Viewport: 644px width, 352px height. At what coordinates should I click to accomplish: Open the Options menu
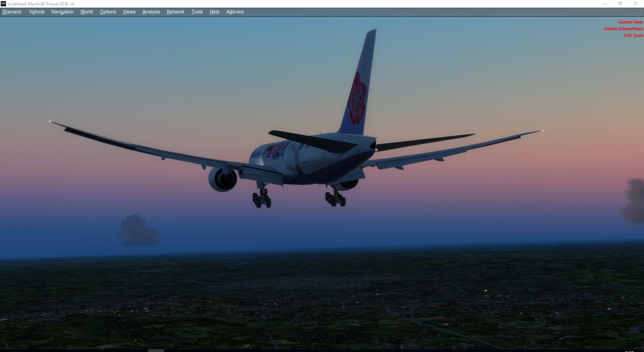point(108,12)
